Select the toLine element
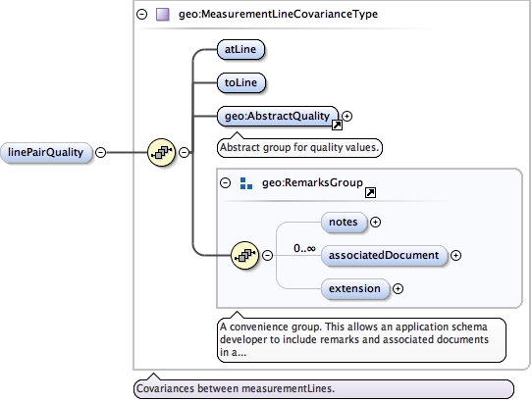 click(240, 82)
